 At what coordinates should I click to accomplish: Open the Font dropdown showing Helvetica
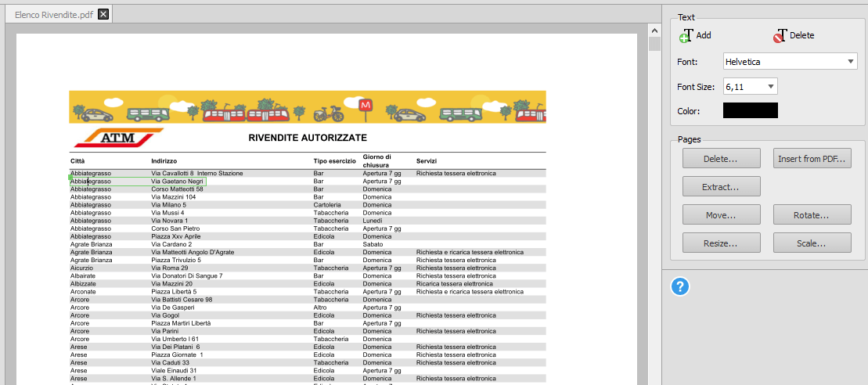[x=791, y=62]
